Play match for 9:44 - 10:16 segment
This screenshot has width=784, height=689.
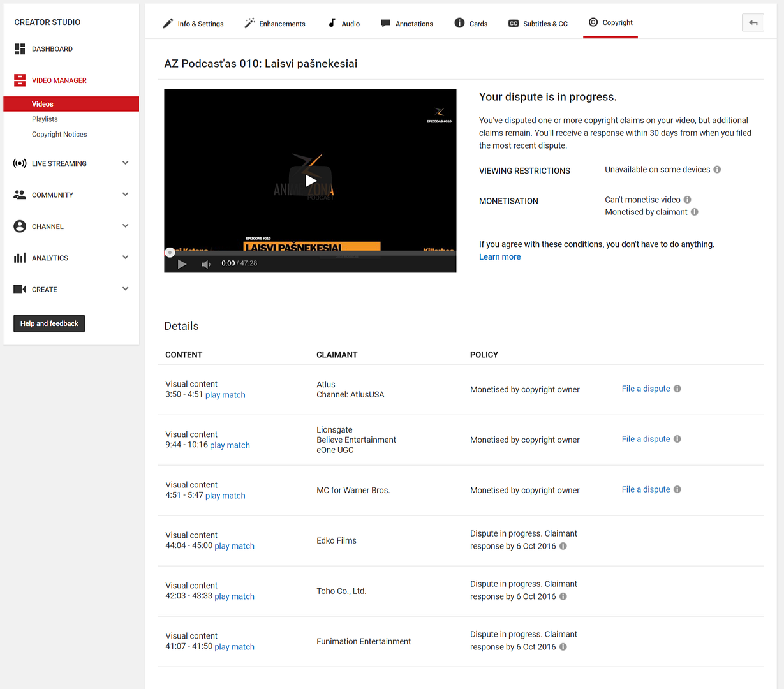[x=230, y=445]
